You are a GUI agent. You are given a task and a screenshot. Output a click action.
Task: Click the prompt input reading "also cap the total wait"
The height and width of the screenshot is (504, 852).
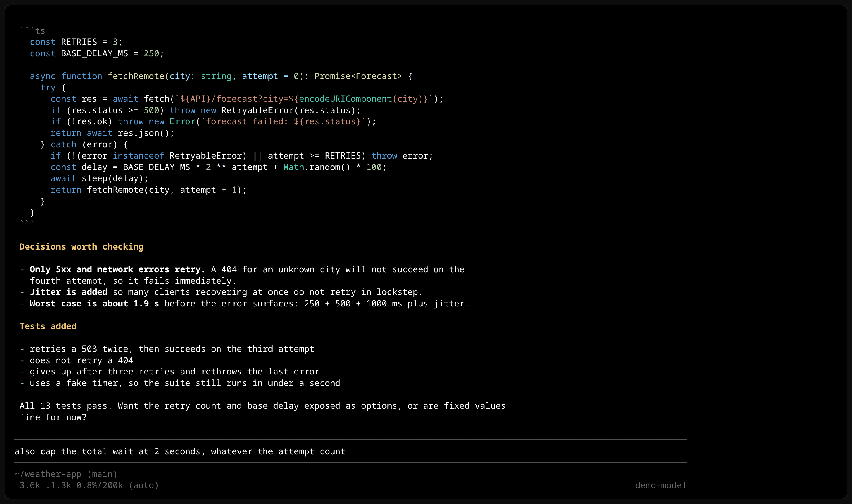(x=350, y=451)
